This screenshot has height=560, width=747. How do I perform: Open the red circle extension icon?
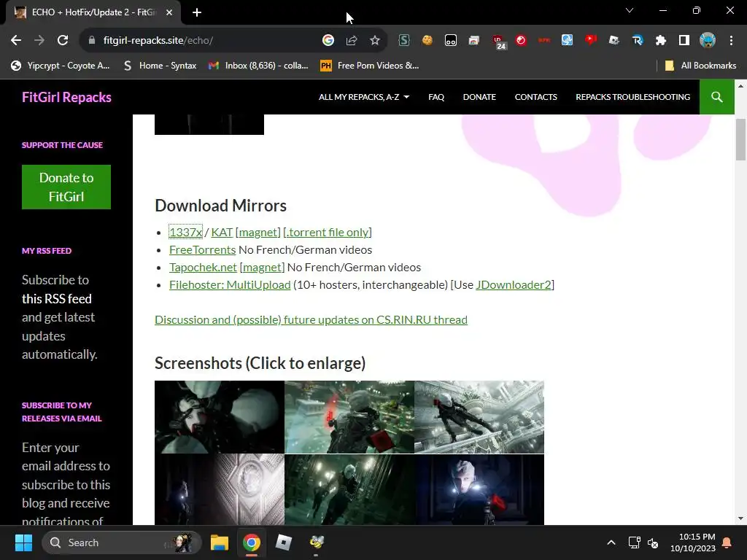tap(521, 41)
